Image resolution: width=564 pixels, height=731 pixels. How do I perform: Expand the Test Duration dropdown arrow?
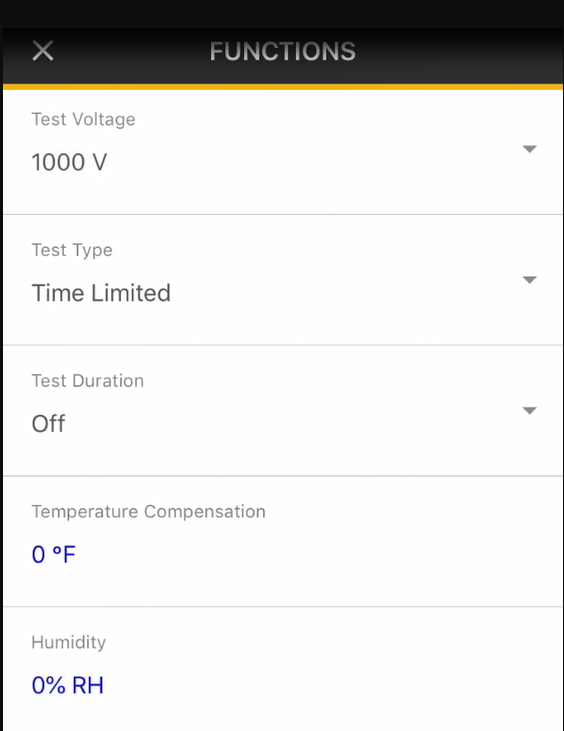tap(530, 410)
